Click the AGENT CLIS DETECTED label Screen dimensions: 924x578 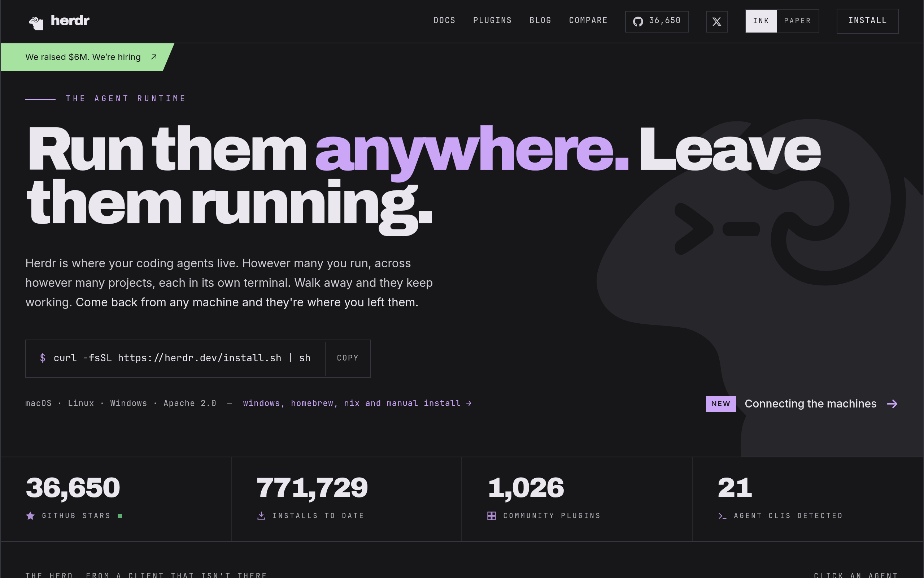coord(788,516)
